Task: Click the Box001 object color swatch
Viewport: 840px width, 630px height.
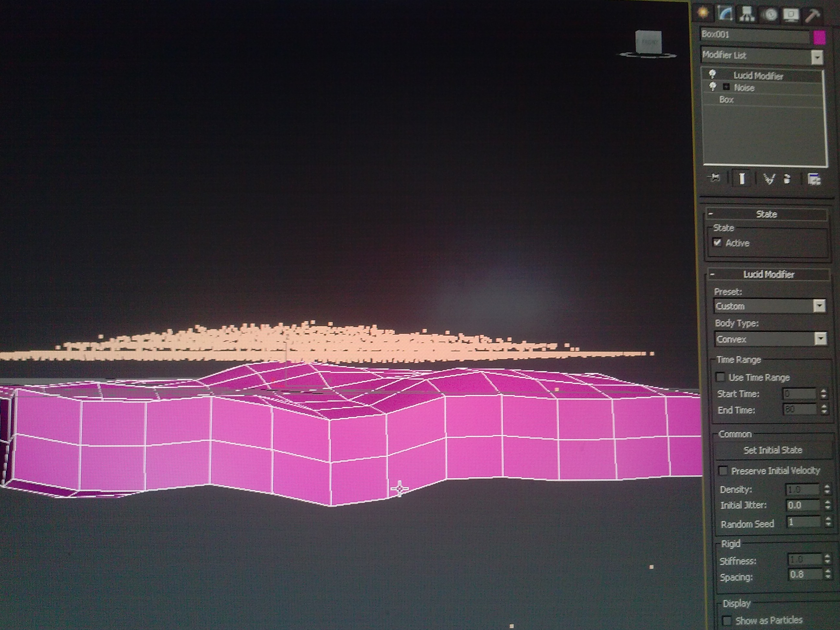Action: coord(820,38)
